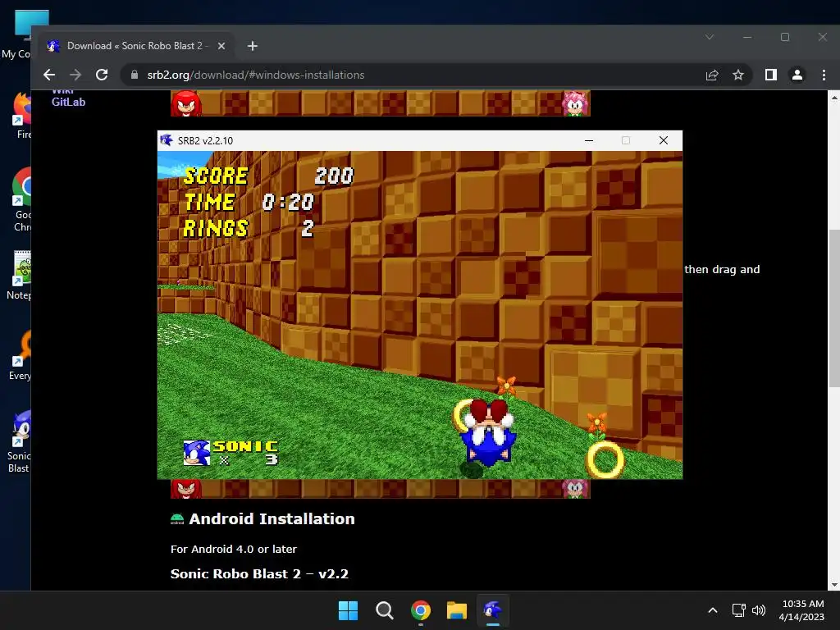Viewport: 840px width, 630px height.
Task: Open the Chrome profile icon
Action: click(x=797, y=75)
